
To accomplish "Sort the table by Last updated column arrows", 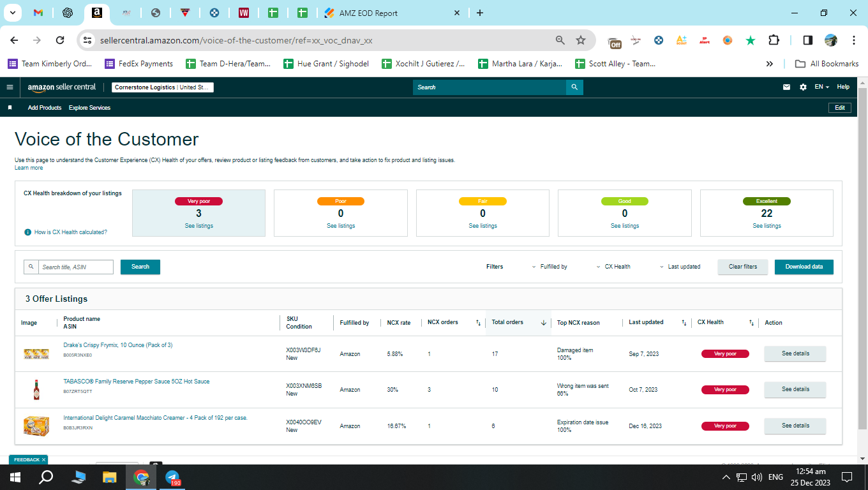I will (x=684, y=323).
